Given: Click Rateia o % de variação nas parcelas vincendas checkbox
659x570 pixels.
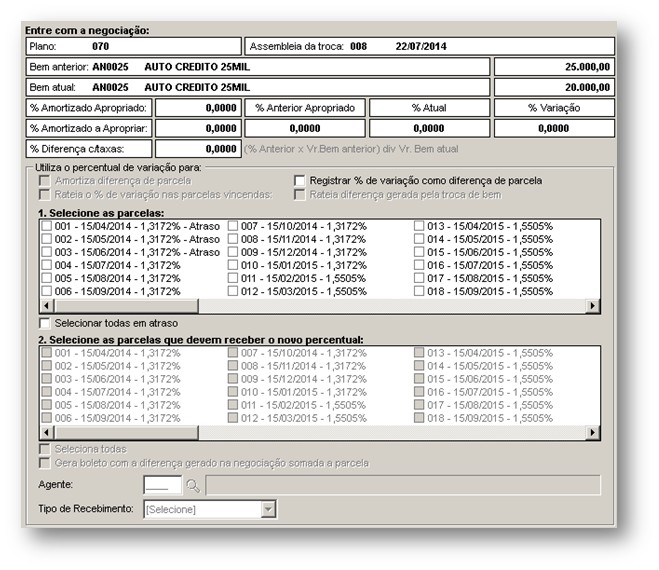Looking at the screenshot, I should pos(45,195).
